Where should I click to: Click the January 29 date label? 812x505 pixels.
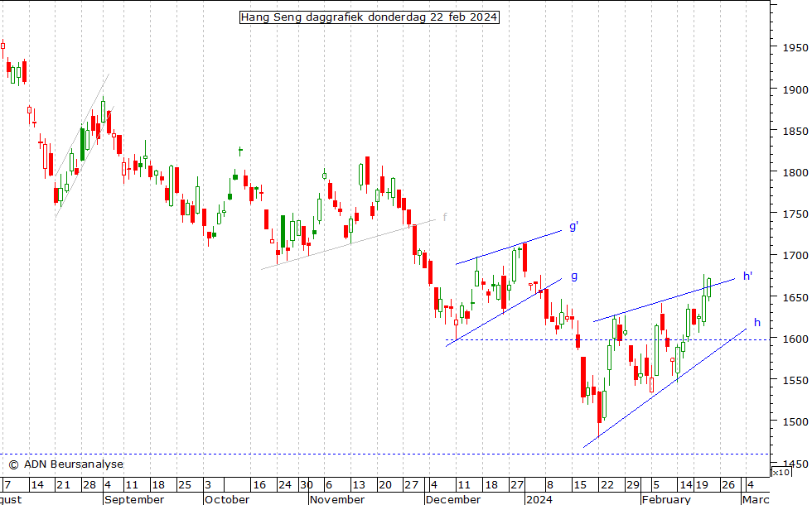[633, 485]
